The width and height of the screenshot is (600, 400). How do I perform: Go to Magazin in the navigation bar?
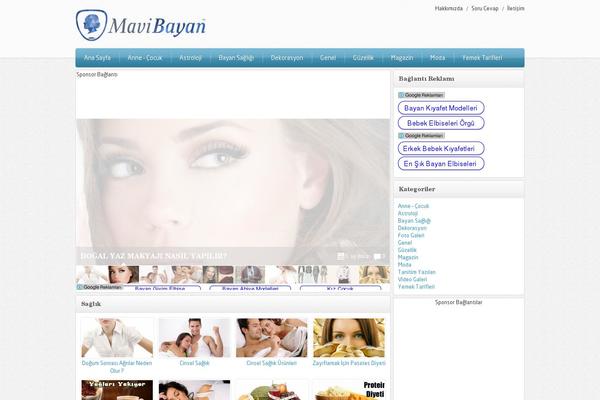click(x=402, y=58)
